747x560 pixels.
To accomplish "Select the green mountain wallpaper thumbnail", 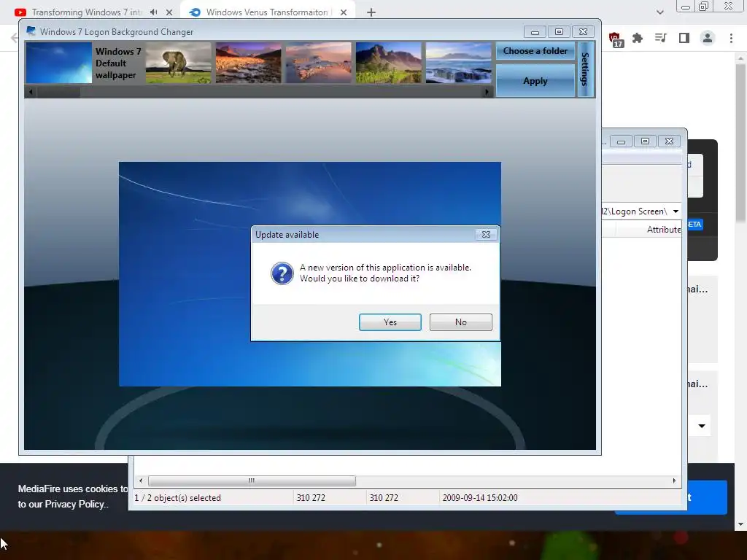I will pos(388,63).
